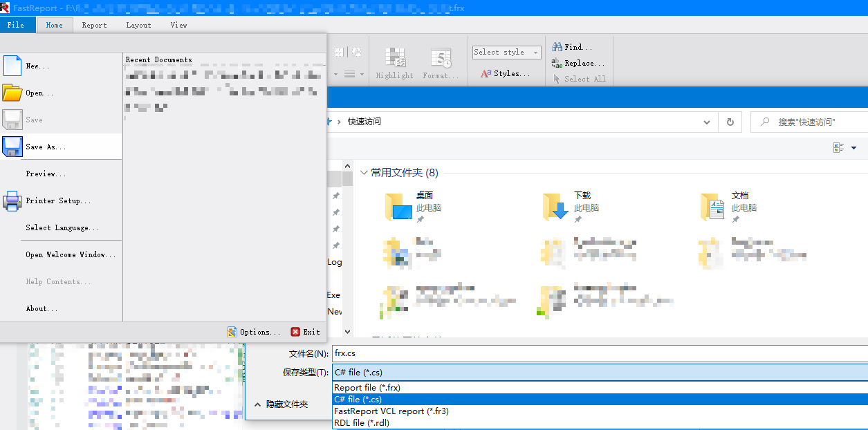Click Select Language menu entry
The width and height of the screenshot is (868, 430).
(x=62, y=227)
